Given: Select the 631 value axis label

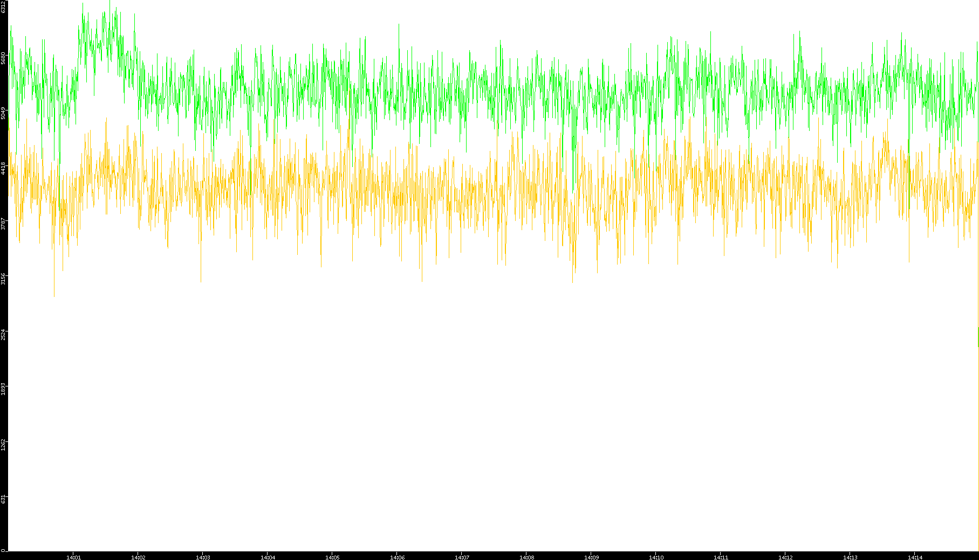Looking at the screenshot, I should pyautogui.click(x=4, y=499).
